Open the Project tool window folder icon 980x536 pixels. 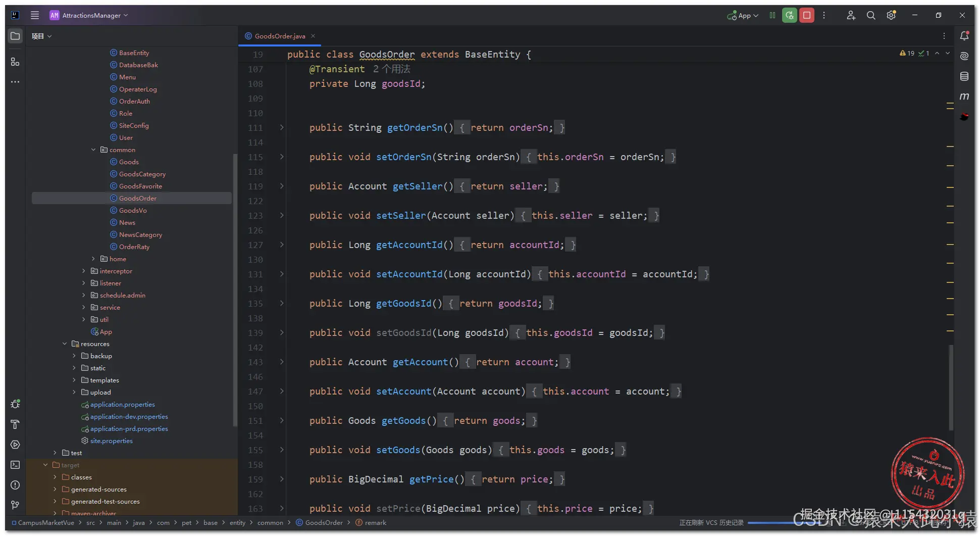15,36
